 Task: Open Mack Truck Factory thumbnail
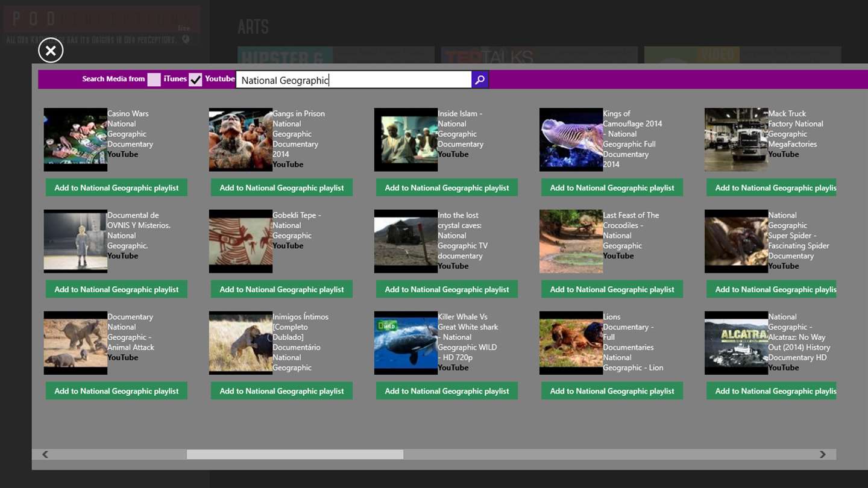pos(736,140)
